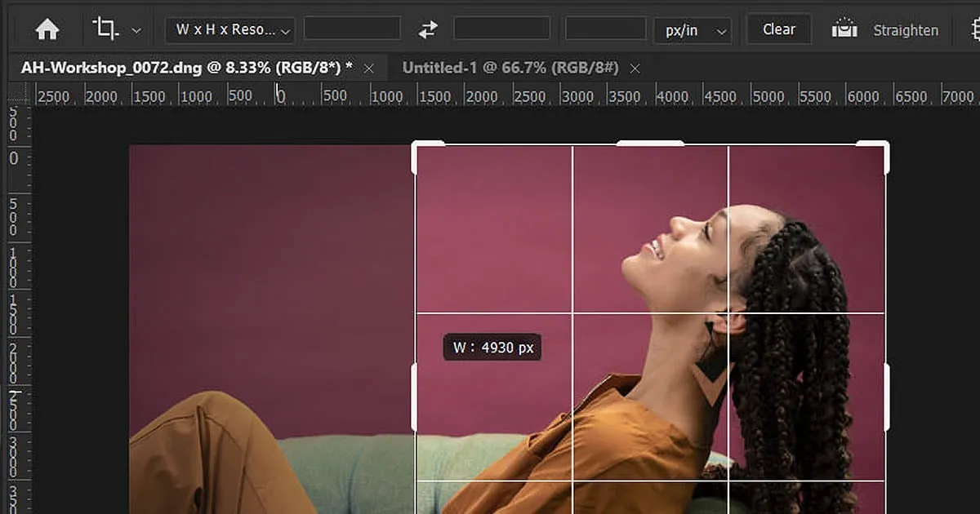Screen dimensions: 980x514
Task: Close the AH-Workshop_0072.dng document
Action: tap(368, 69)
